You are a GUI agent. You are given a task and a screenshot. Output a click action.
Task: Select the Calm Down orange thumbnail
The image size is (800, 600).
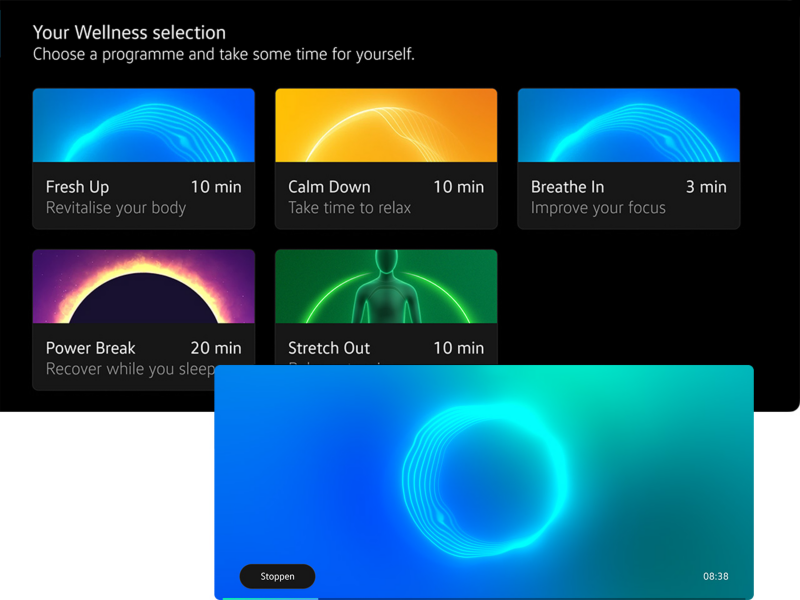(386, 125)
